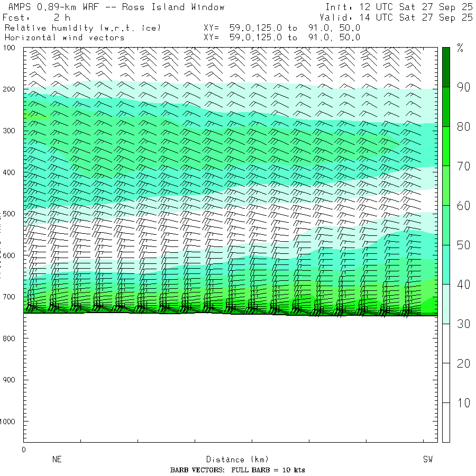Viewport: 476px width, 476px height.
Task: Click the 90 colorbar label
Action: coord(463,87)
